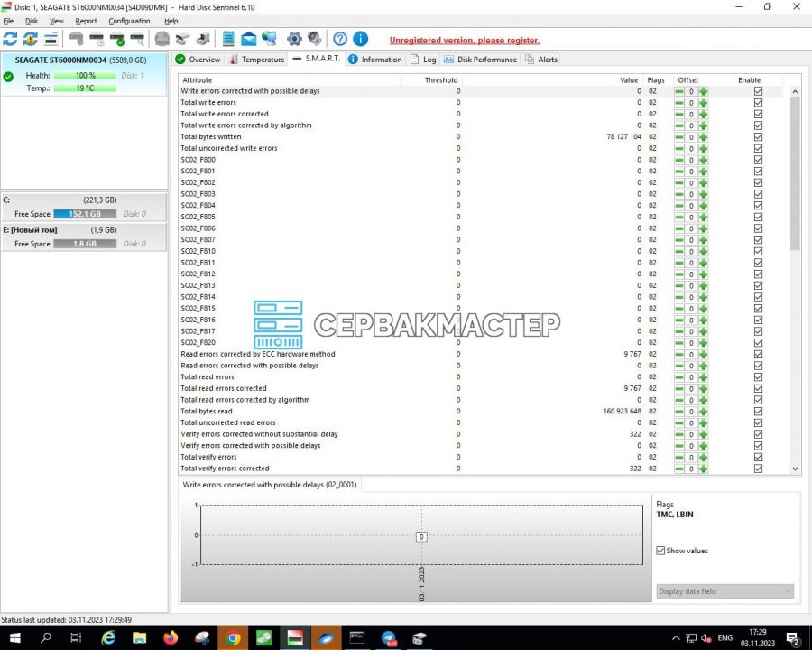Uncheck Enable for Total uncorrected write errors
812x650 pixels.
click(758, 148)
